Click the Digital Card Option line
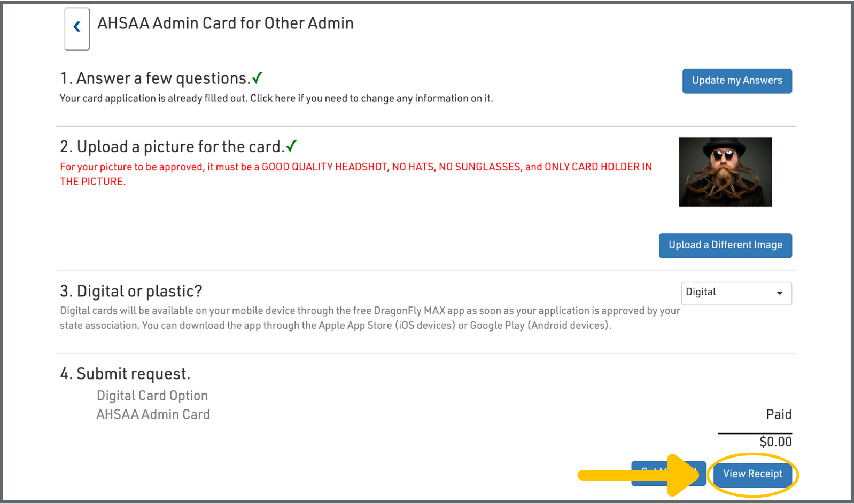 pyautogui.click(x=152, y=396)
